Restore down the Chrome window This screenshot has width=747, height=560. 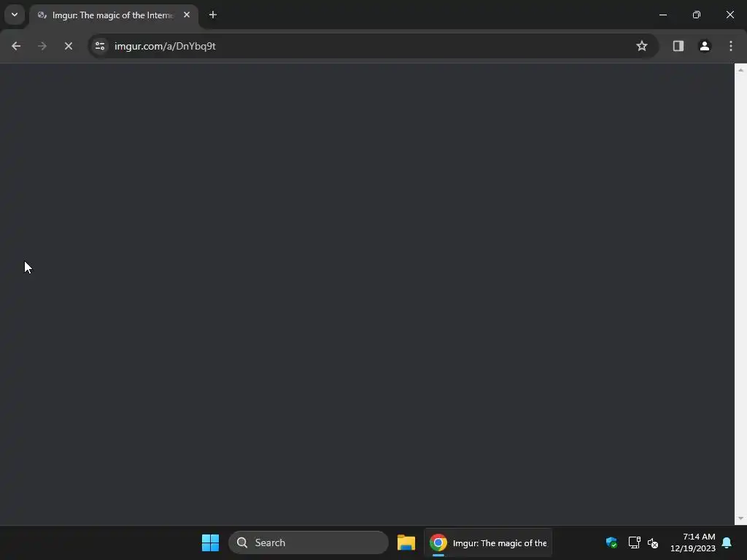697,15
